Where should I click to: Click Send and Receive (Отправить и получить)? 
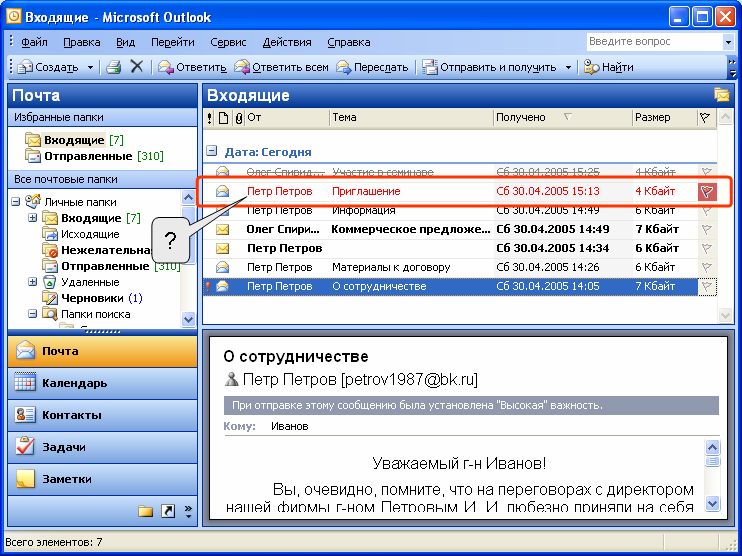pyautogui.click(x=490, y=67)
